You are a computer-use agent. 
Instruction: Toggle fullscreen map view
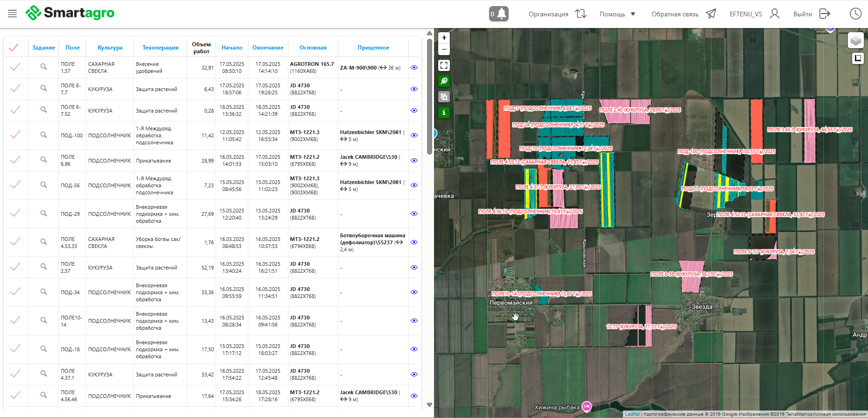(x=444, y=65)
